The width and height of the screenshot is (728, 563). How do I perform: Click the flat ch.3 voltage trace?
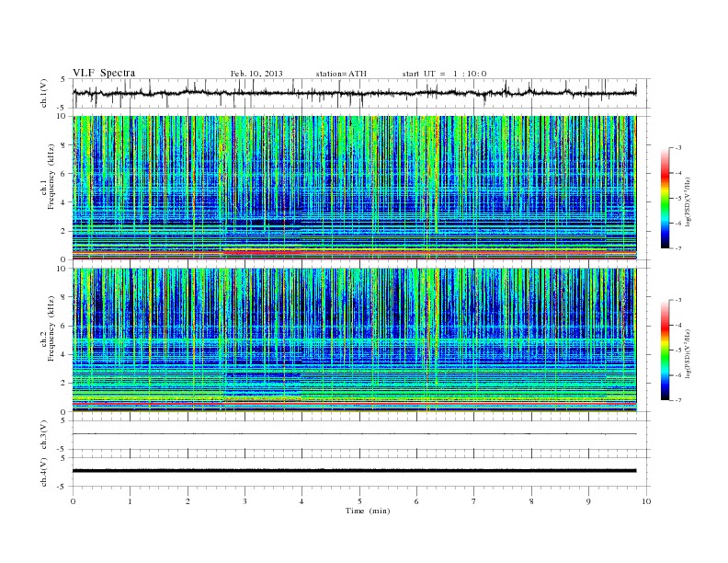354,434
